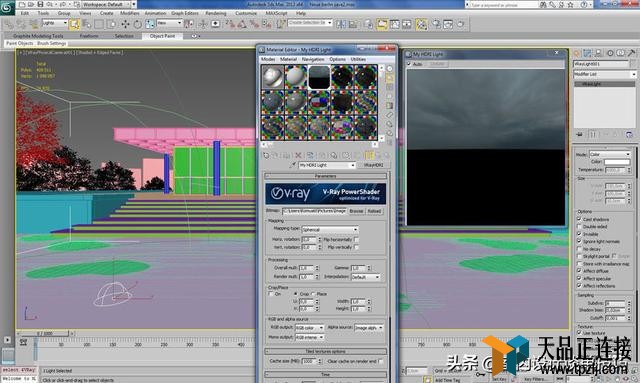The width and height of the screenshot is (640, 383).
Task: Open the Display command panel tab
Action: [621, 53]
